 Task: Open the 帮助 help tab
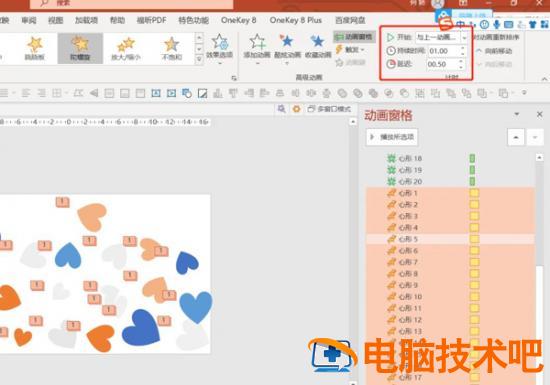coord(118,21)
